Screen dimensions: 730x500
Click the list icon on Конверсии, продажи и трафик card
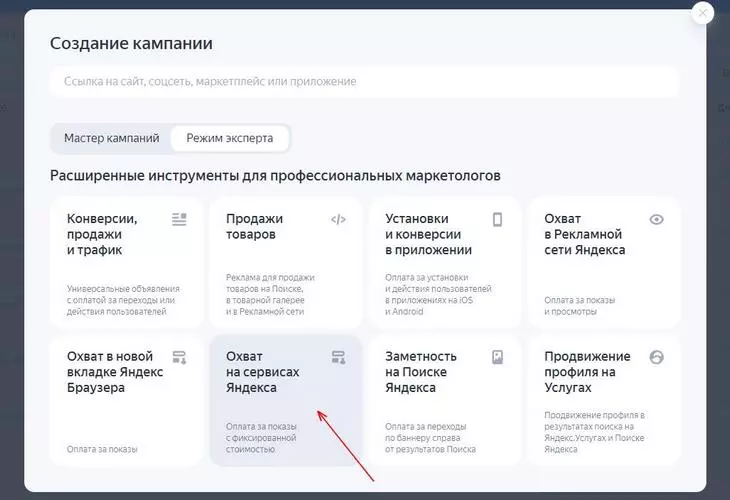point(179,219)
